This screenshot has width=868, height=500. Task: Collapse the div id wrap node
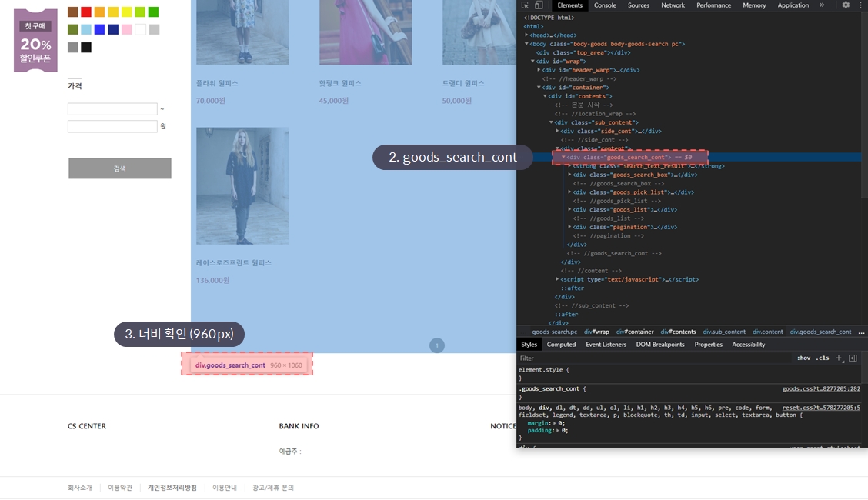pyautogui.click(x=533, y=62)
